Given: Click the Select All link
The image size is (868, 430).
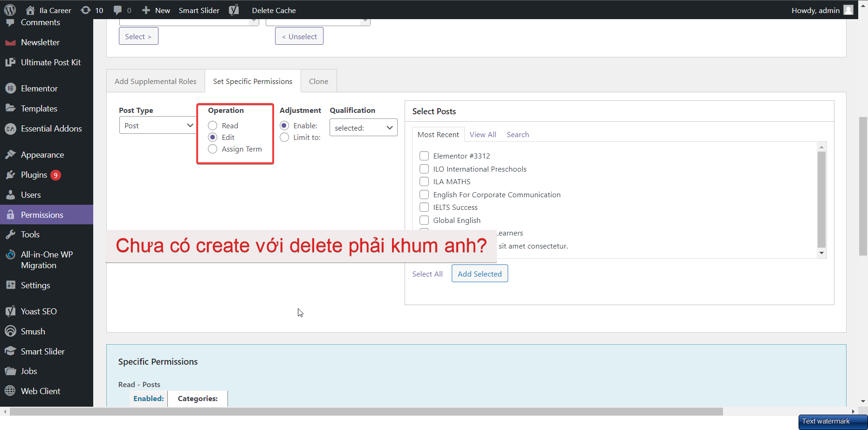Looking at the screenshot, I should pos(427,274).
